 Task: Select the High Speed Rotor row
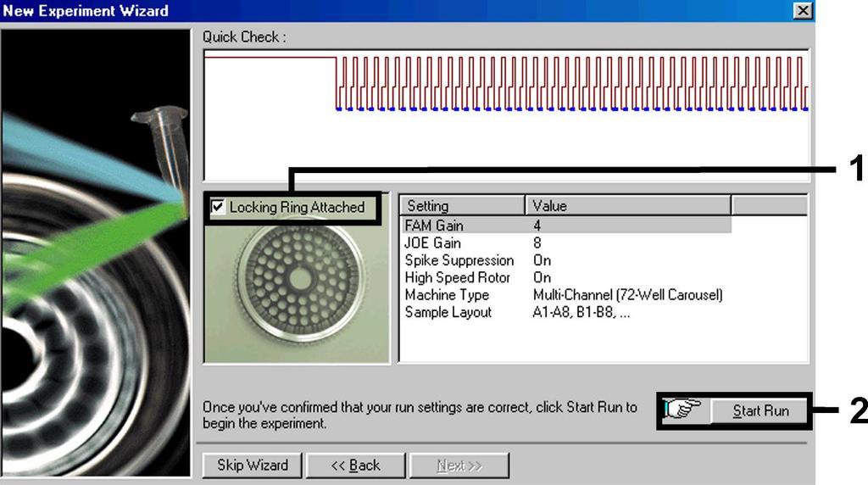[x=565, y=277]
